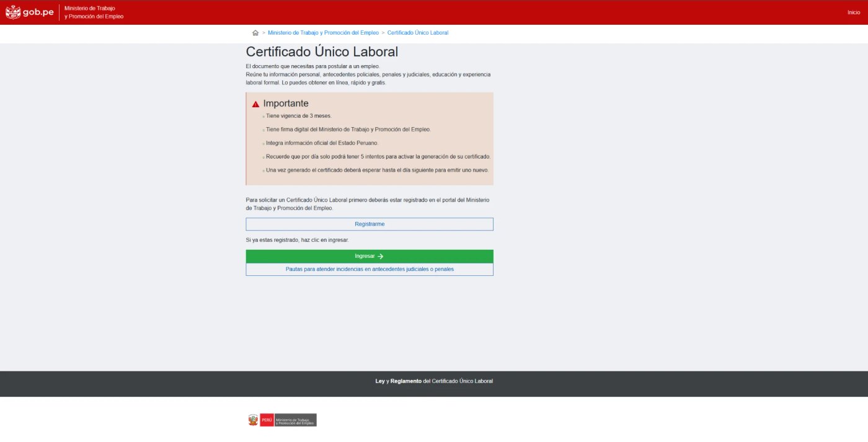Screen dimensions: 868x442
Task: Open the Reglamento link in footer
Action: coord(406,381)
